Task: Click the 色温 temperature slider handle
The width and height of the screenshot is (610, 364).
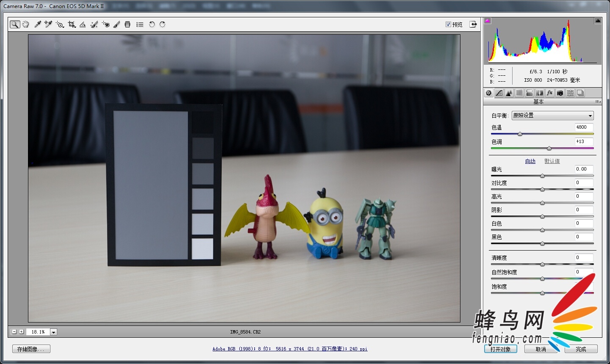Action: tap(520, 134)
